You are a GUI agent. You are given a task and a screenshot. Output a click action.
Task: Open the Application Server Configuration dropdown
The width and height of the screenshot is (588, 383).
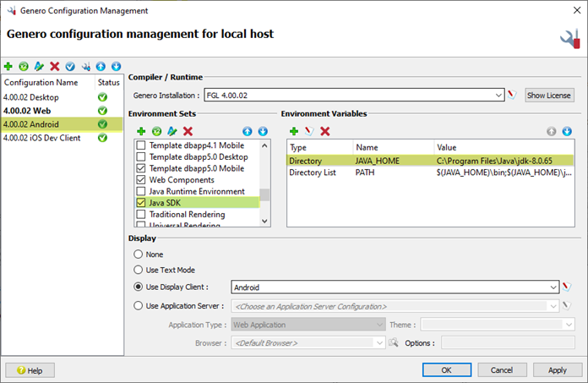553,306
